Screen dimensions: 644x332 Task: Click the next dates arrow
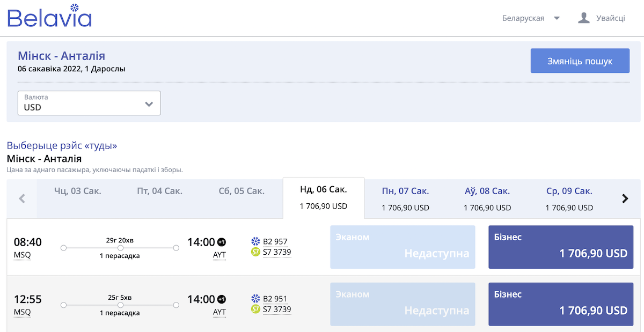tap(625, 198)
